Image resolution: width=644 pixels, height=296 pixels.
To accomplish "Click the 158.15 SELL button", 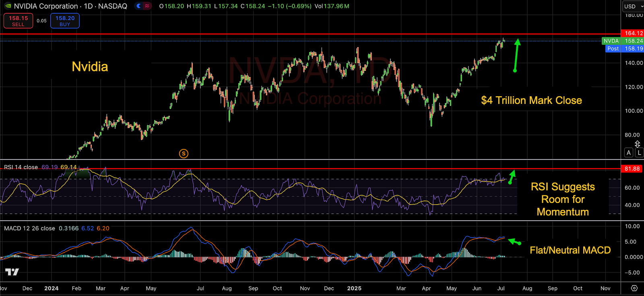I will pyautogui.click(x=18, y=21).
